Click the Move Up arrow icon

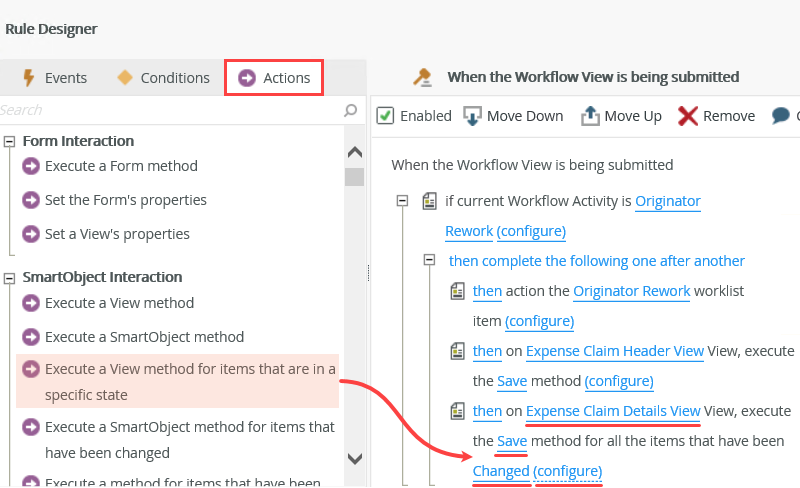coord(590,116)
